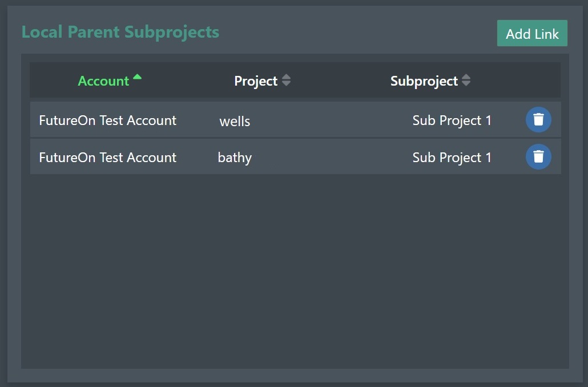
Task: Select the bathy project cell
Action: (235, 158)
